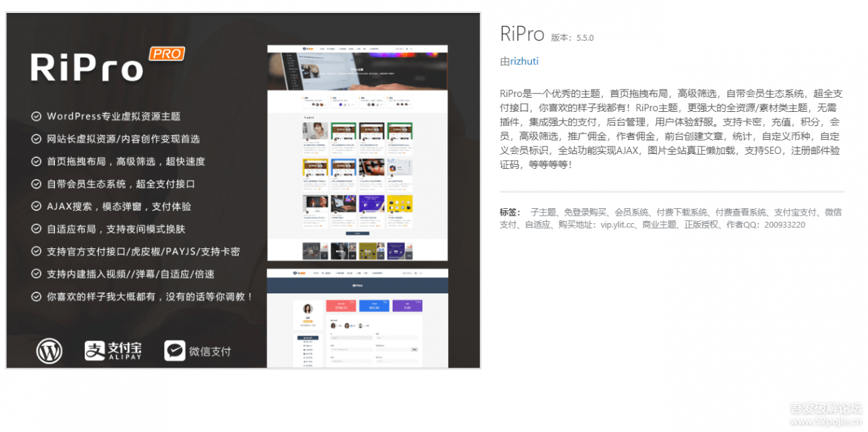Image resolution: width=868 pixels, height=432 pixels.
Task: Click the 免登录购买 tag text
Action: [x=585, y=212]
